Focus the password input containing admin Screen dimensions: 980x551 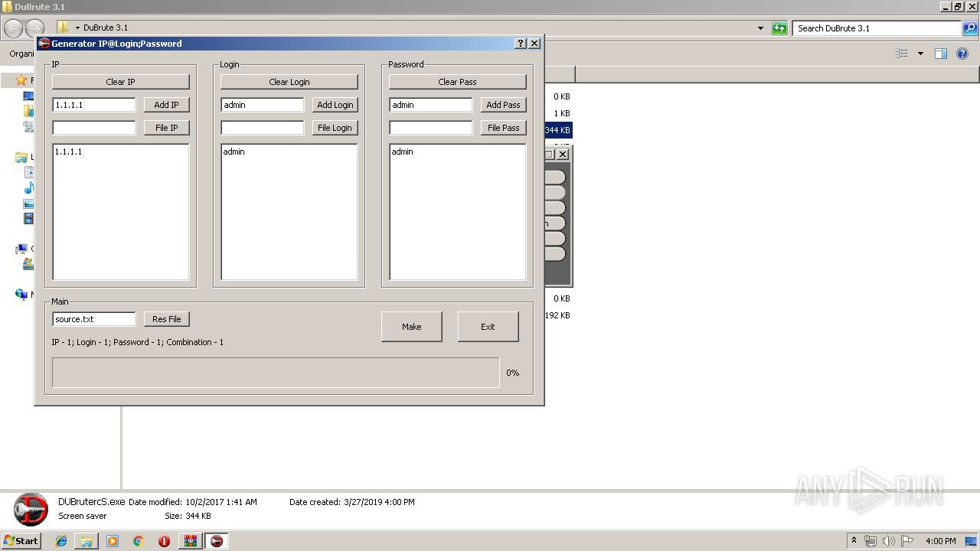(431, 105)
